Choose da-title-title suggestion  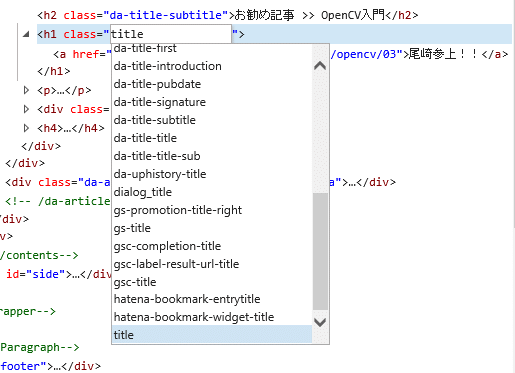(x=212, y=138)
